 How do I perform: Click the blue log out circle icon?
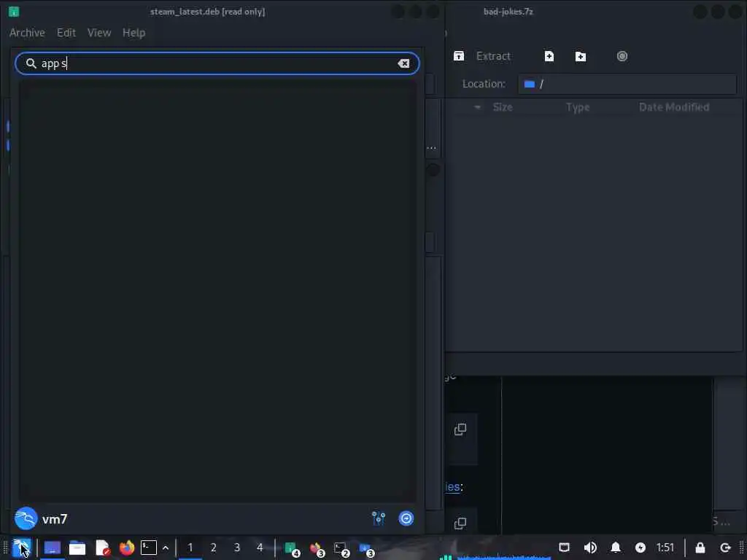(x=406, y=518)
